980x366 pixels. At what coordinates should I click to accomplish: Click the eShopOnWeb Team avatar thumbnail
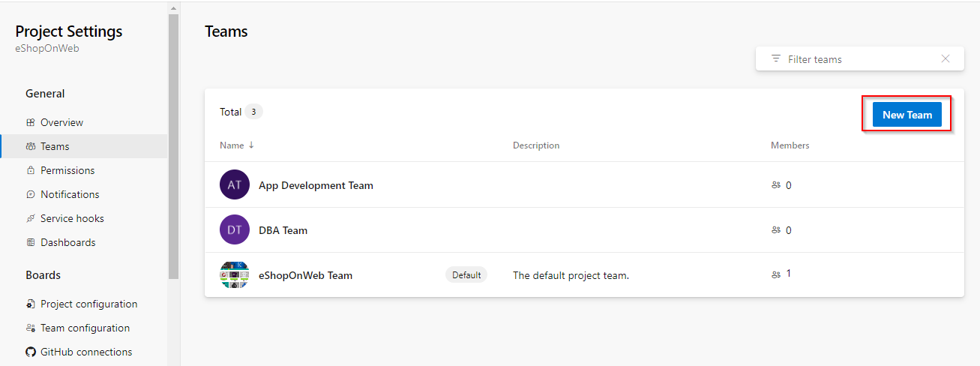click(x=235, y=275)
